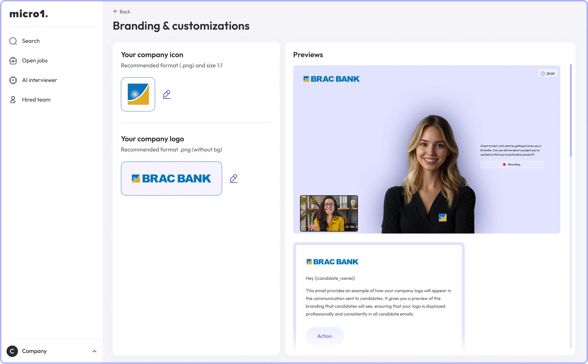Click the Previews panel scrollbar
588x364 pixels.
571,111
